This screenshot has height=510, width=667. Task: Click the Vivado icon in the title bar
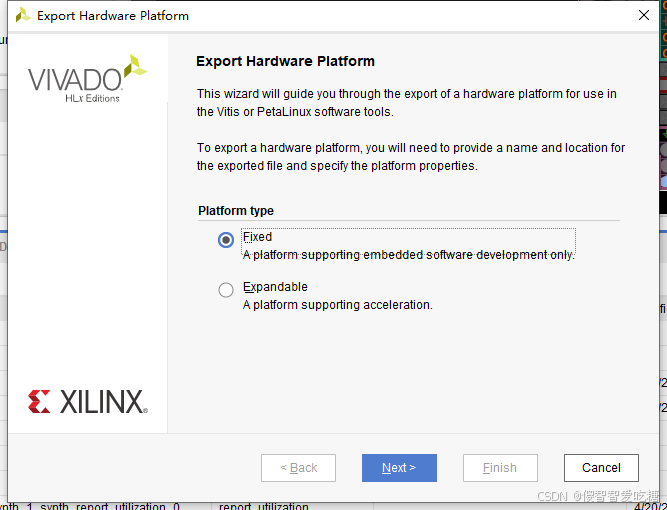tap(23, 15)
